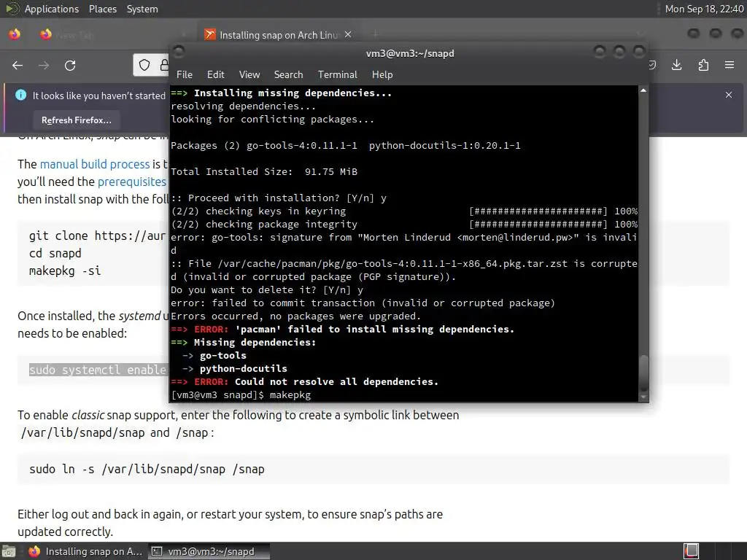
Task: Open terminal Help menu
Action: (x=382, y=74)
